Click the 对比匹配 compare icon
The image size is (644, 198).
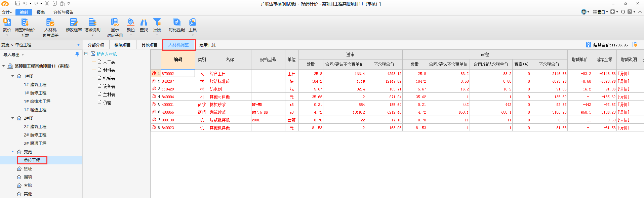coord(176,23)
